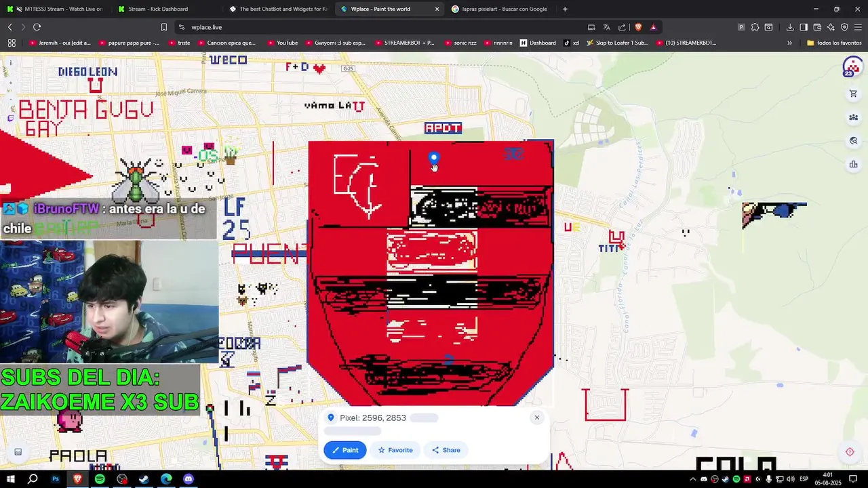Screen dimensions: 868x488
Task: Open a new browser tab
Action: coord(565,9)
